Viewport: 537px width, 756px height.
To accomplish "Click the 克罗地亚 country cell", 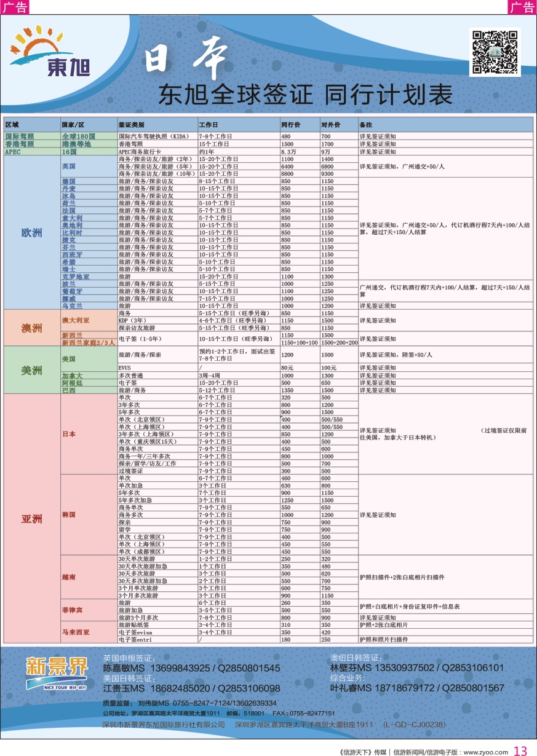I will click(x=89, y=277).
